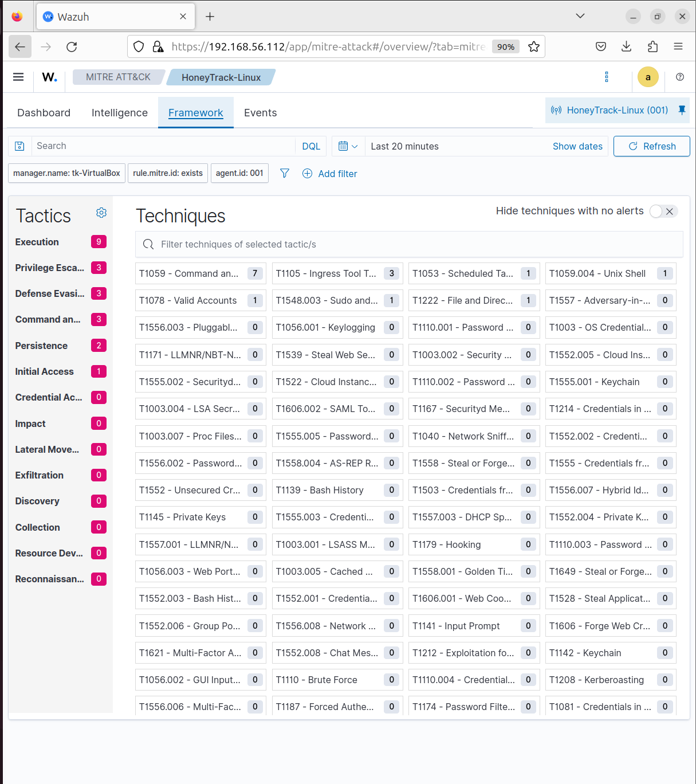
Task: Click the Refresh button
Action: 652,146
